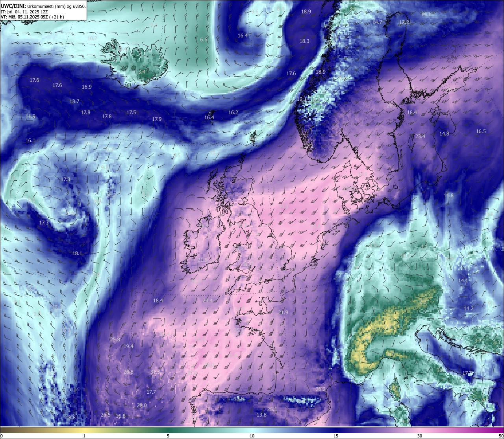Click the 17.7 map value

click(x=151, y=392)
